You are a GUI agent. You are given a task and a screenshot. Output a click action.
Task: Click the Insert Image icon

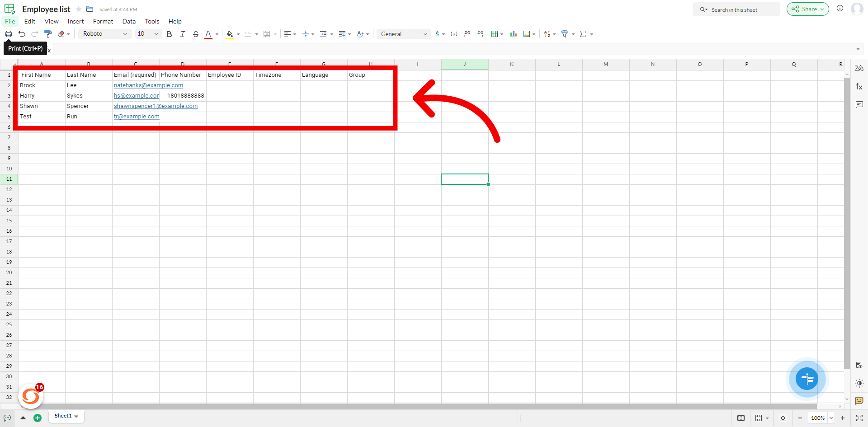[527, 34]
